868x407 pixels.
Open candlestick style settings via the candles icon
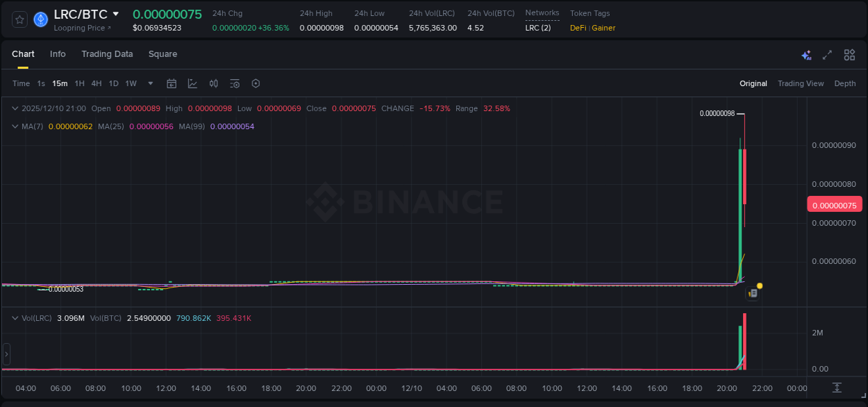click(x=213, y=83)
